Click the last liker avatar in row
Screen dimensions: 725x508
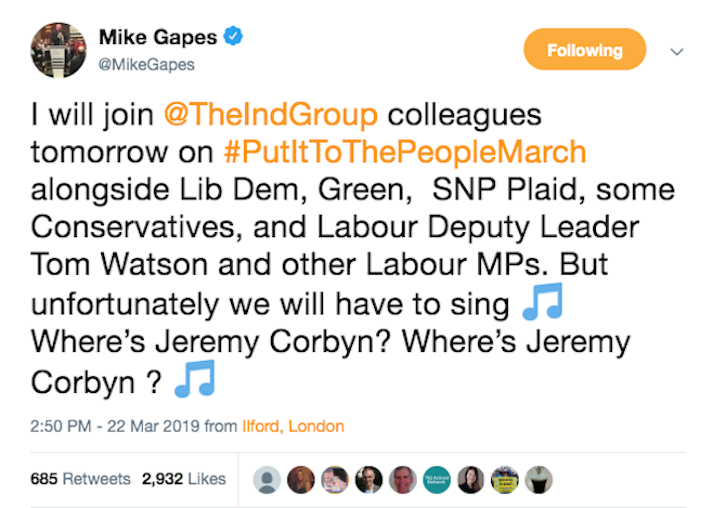539,480
